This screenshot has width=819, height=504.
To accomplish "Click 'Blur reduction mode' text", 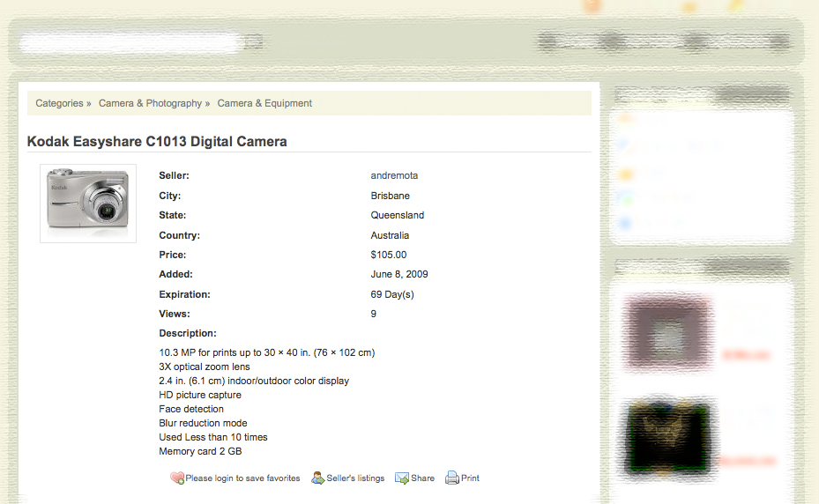I will pyautogui.click(x=203, y=423).
